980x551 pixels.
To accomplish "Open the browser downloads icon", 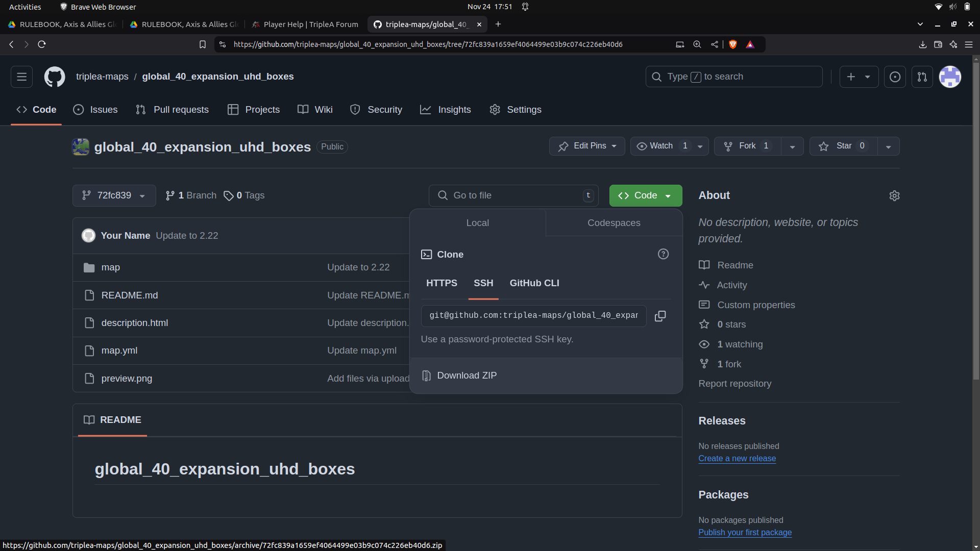I will pos(922,44).
